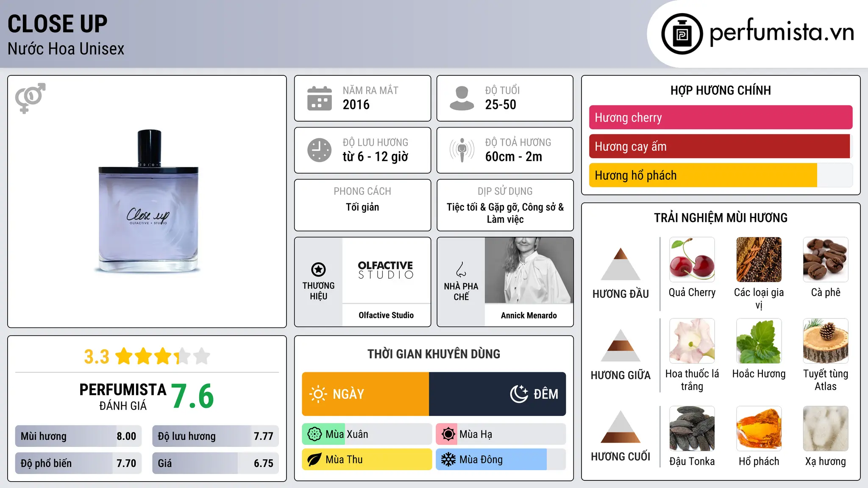Click the age range value 25-50
The image size is (868, 488).
501,105
